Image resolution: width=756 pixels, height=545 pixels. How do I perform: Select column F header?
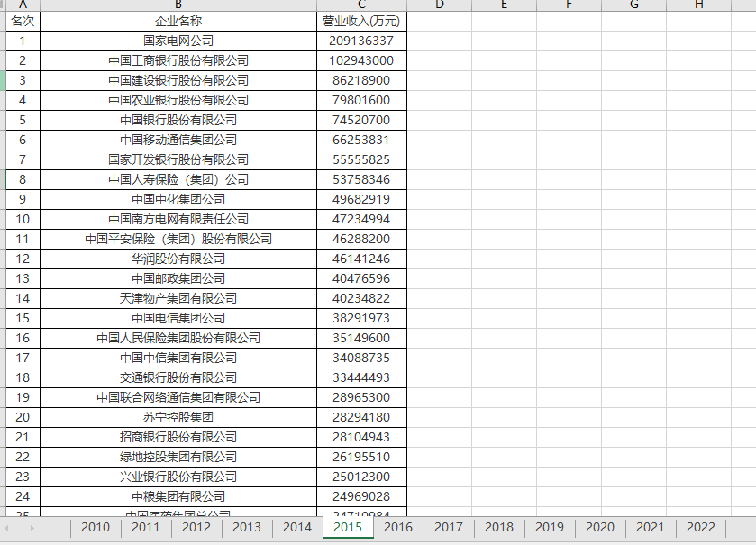click(569, 5)
